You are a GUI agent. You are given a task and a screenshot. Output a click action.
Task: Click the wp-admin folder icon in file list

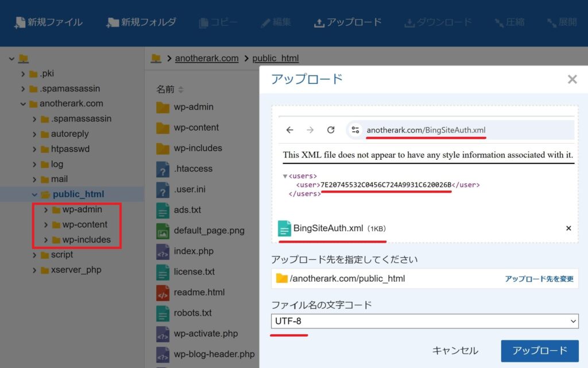click(163, 108)
